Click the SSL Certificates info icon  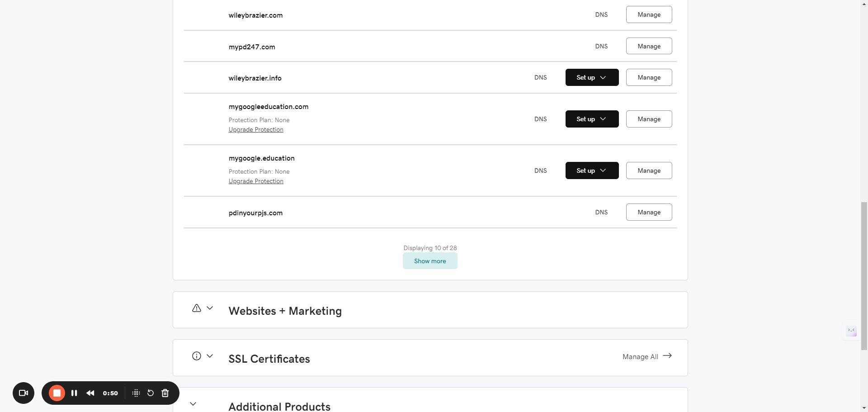[x=197, y=356]
